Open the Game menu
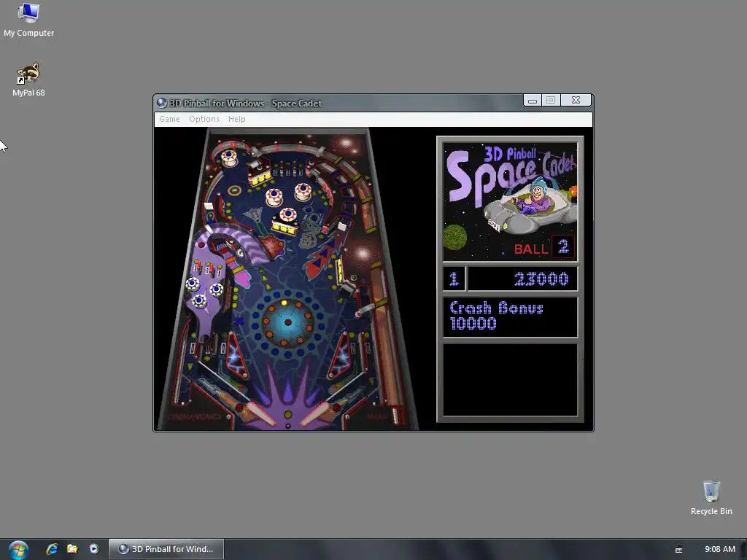The width and height of the screenshot is (747, 560). [x=169, y=119]
